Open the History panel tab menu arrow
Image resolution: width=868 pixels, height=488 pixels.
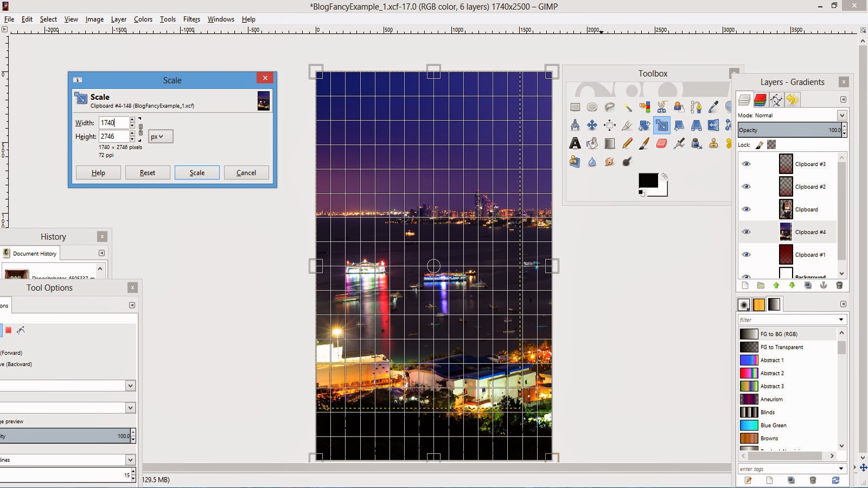pyautogui.click(x=101, y=253)
